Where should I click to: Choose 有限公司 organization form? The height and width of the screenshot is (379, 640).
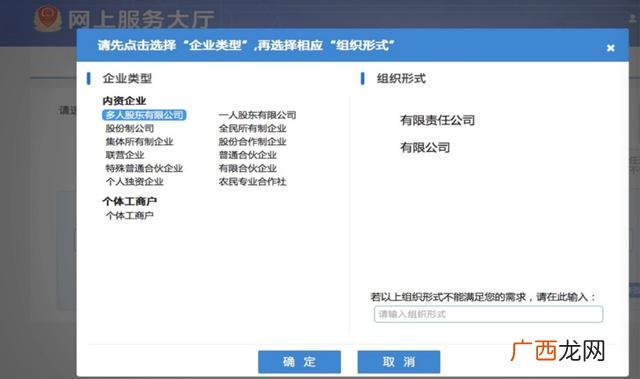click(x=425, y=147)
